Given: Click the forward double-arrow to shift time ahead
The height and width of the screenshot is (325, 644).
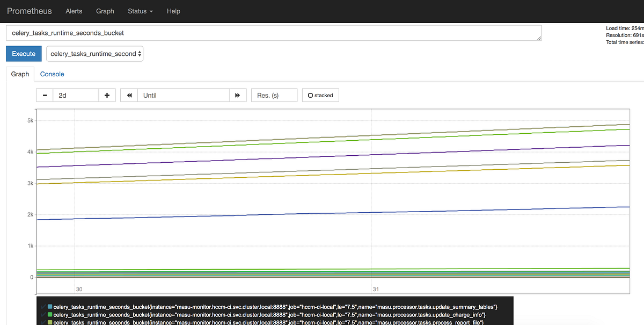Looking at the screenshot, I should pos(238,95).
